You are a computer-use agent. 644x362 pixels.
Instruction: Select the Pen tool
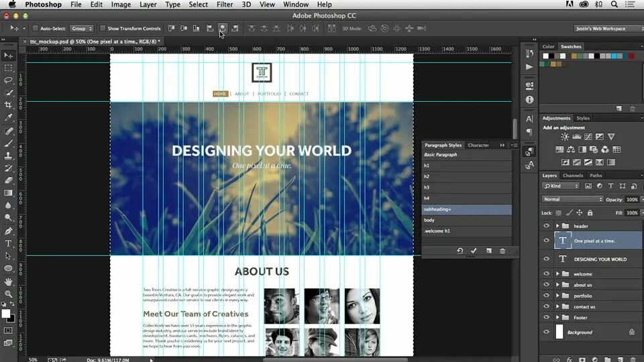8,231
